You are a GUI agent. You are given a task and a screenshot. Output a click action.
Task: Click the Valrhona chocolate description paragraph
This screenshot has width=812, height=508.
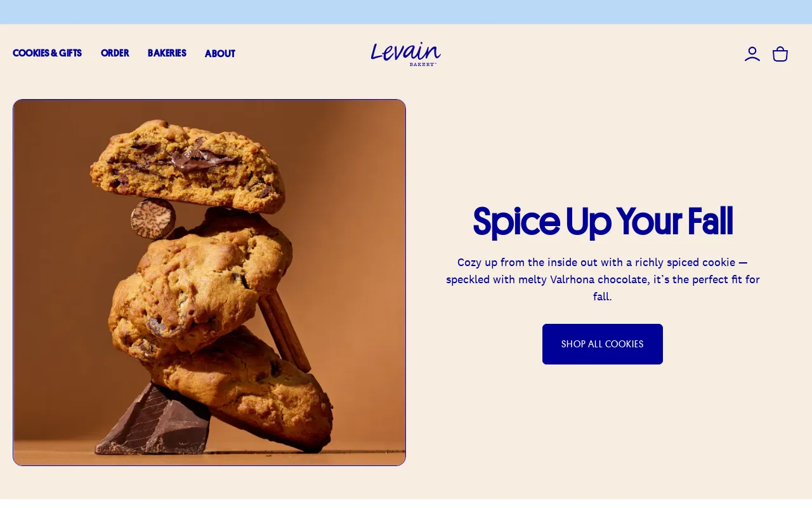603,279
